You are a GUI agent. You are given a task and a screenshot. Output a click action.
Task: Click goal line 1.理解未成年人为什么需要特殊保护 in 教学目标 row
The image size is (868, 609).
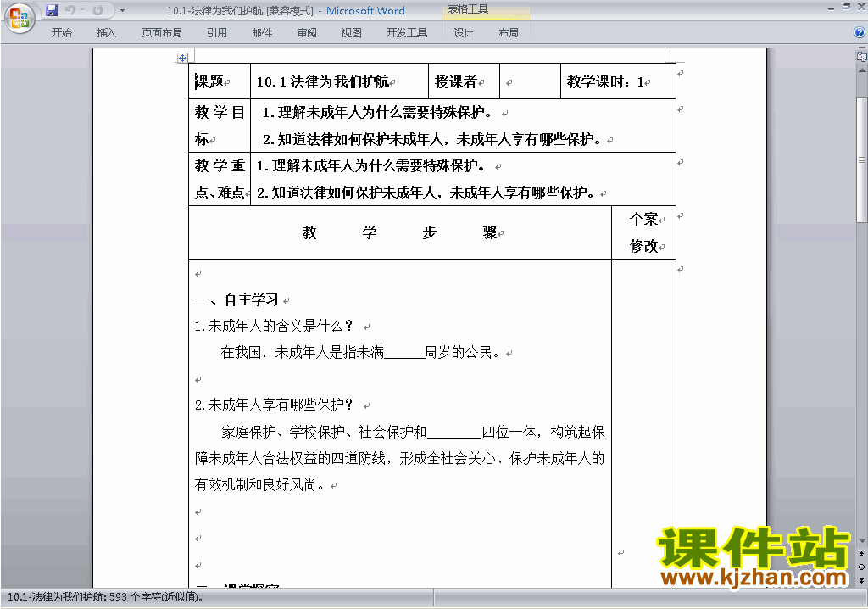(377, 113)
